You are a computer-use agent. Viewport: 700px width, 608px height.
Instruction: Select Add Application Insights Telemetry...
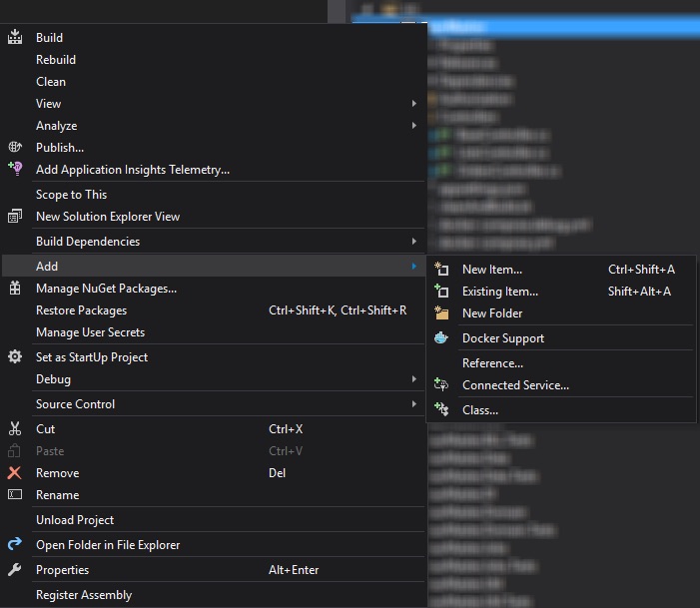coord(214,169)
